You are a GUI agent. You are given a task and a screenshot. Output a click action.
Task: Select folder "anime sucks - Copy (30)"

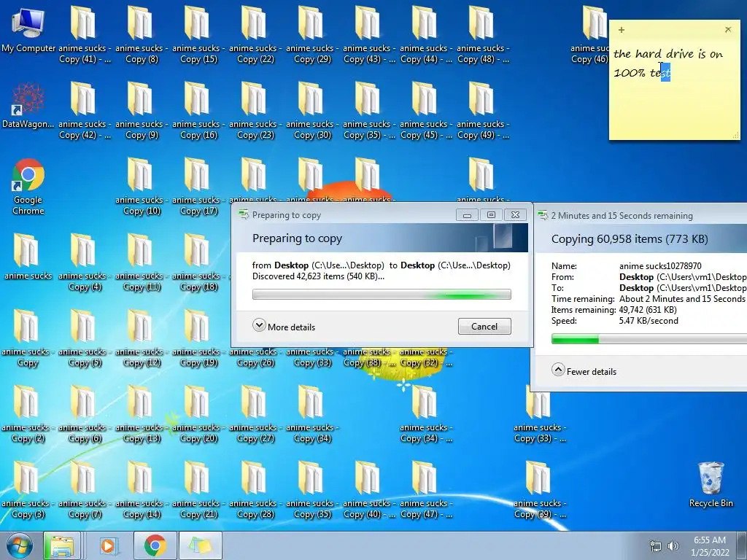tap(312, 111)
